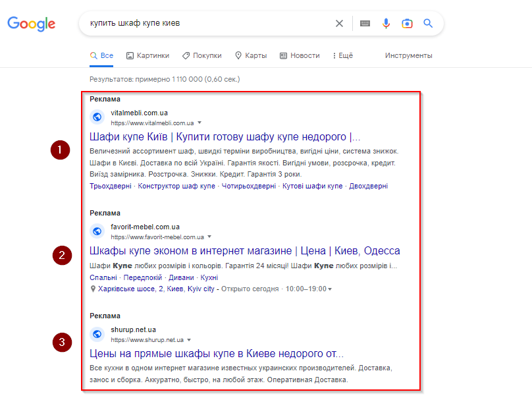The width and height of the screenshot is (532, 398).
Task: Expand the 'Ещё' menu
Action: click(x=342, y=56)
